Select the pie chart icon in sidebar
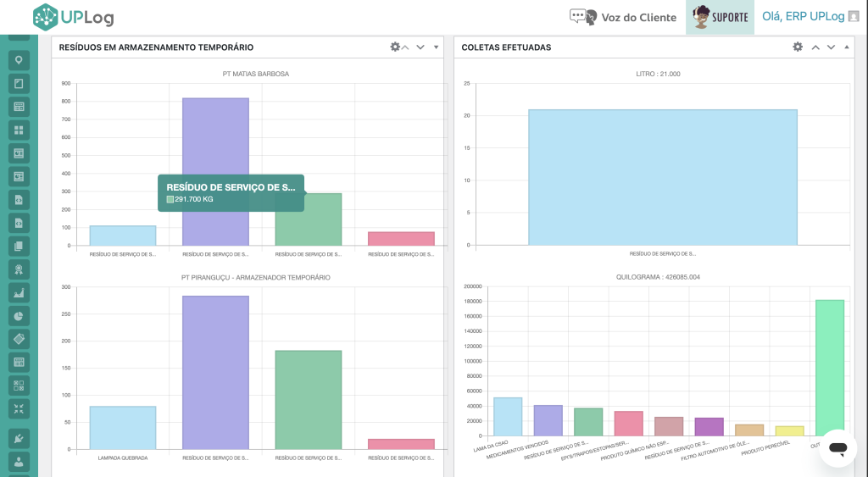 [19, 316]
